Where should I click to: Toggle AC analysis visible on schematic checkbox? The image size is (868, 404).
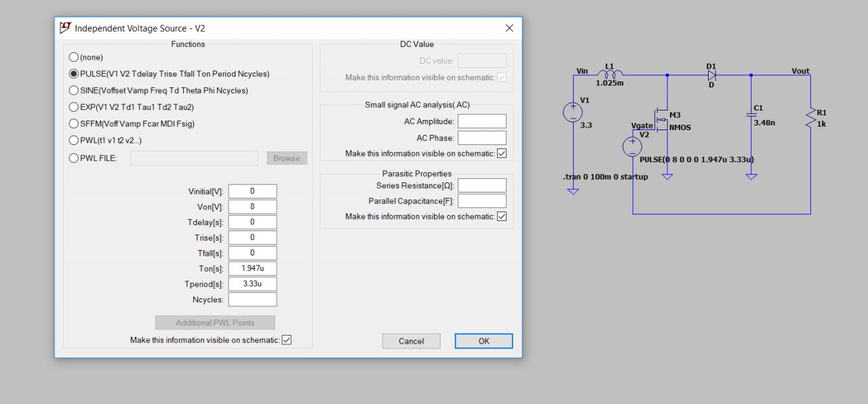502,153
